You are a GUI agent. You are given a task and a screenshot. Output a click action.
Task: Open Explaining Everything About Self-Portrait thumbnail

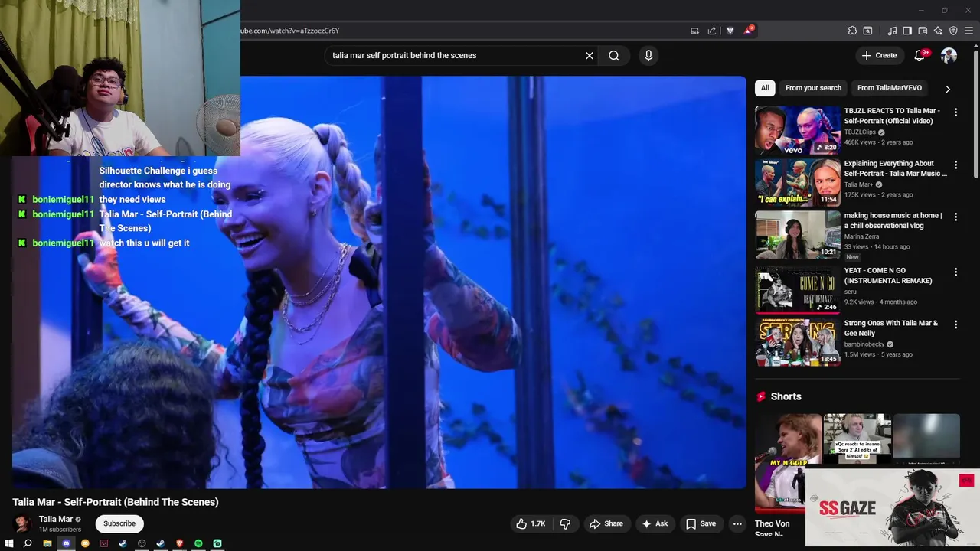pos(798,182)
